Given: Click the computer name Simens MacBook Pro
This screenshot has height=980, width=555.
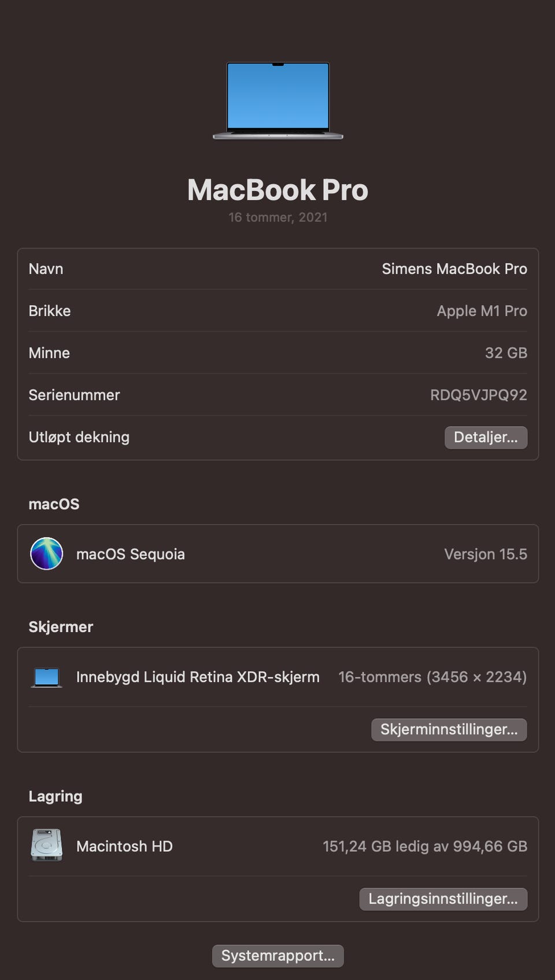Looking at the screenshot, I should [454, 269].
